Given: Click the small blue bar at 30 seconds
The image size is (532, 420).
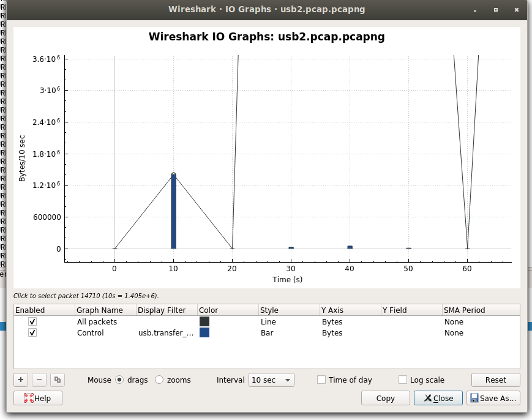Looking at the screenshot, I should tap(291, 248).
